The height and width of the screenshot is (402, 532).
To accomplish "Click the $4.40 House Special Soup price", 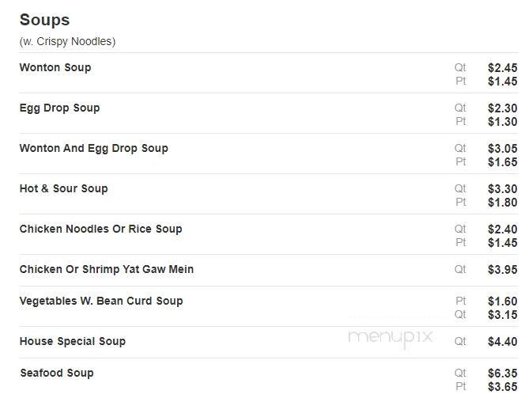I will pyautogui.click(x=503, y=342).
